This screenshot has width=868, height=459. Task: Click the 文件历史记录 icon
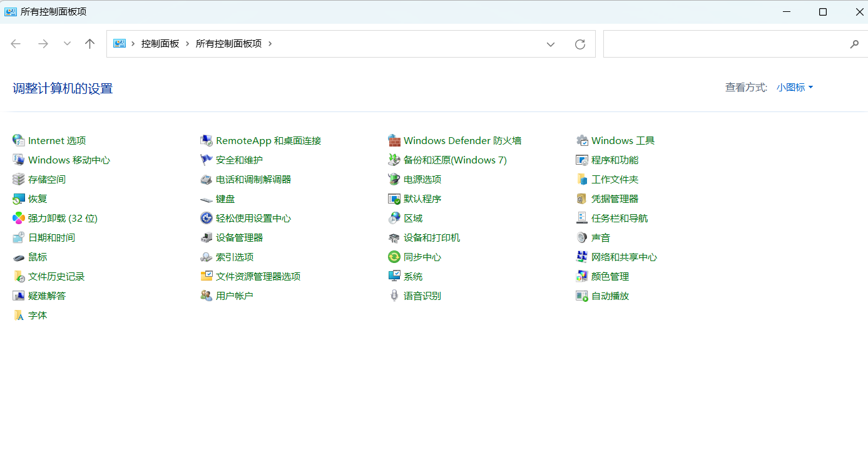[x=18, y=276]
